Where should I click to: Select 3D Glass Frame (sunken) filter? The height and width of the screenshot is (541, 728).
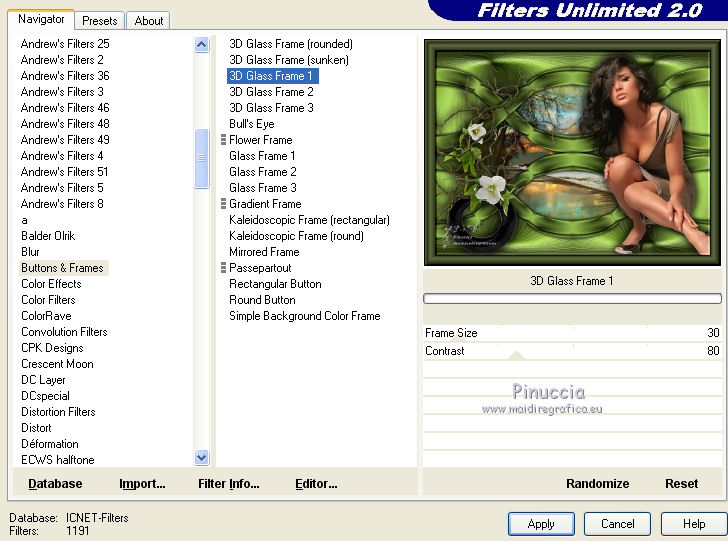289,60
